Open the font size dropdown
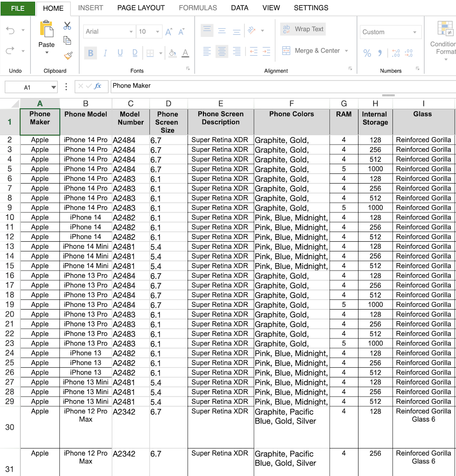456x476 pixels. pyautogui.click(x=157, y=32)
